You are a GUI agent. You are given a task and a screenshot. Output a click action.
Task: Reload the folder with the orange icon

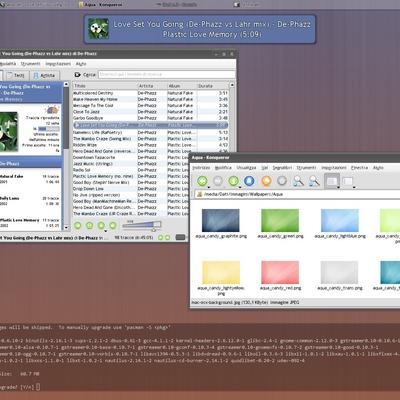click(266, 181)
